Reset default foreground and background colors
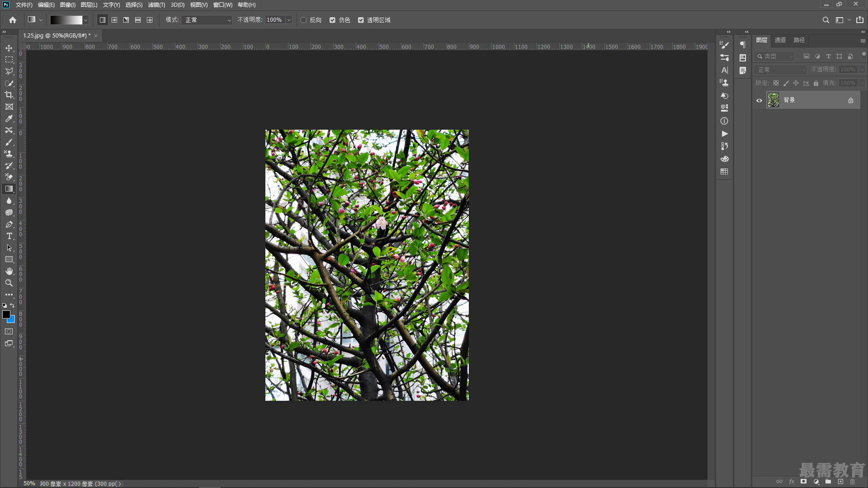Viewport: 868px width, 488px height. click(x=5, y=305)
